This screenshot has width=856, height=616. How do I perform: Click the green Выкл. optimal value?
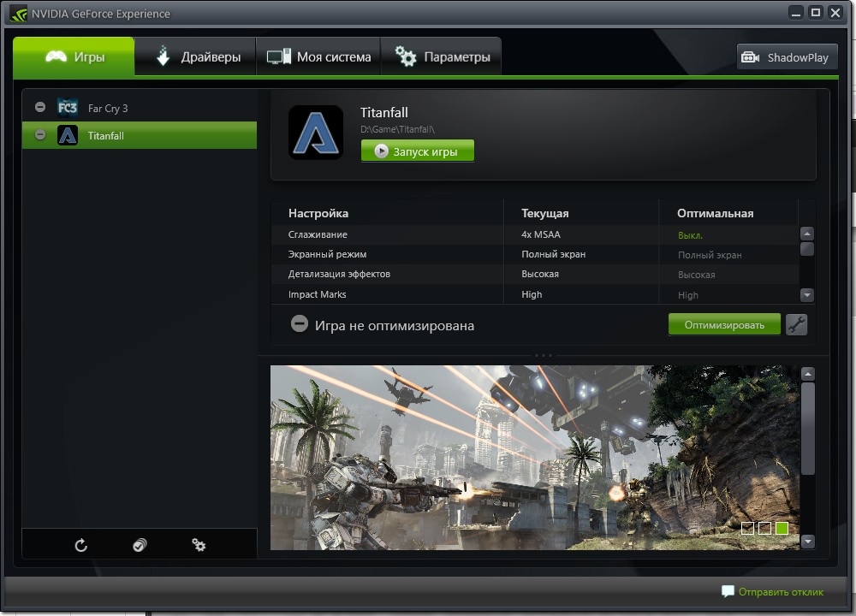click(690, 235)
